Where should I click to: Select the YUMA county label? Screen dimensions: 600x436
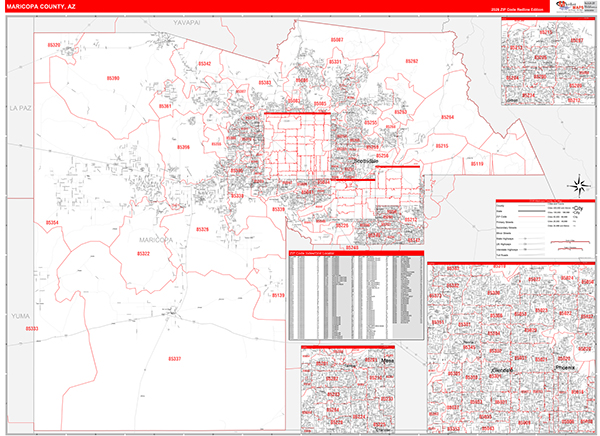click(20, 316)
